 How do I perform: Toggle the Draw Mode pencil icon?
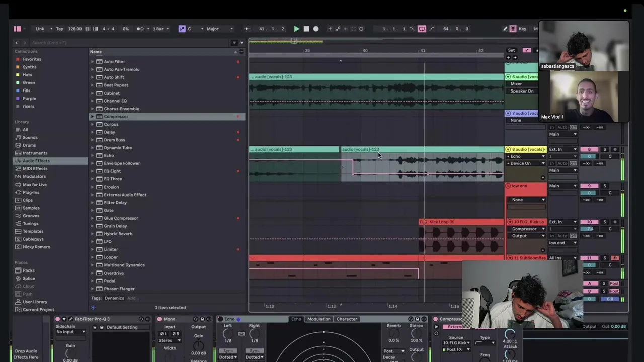(x=505, y=29)
